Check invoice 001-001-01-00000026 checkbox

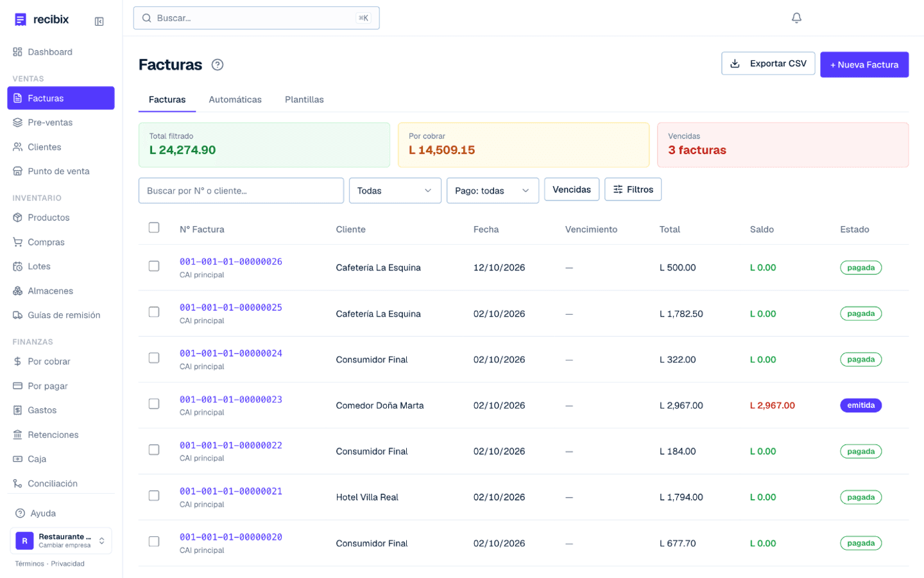click(154, 266)
